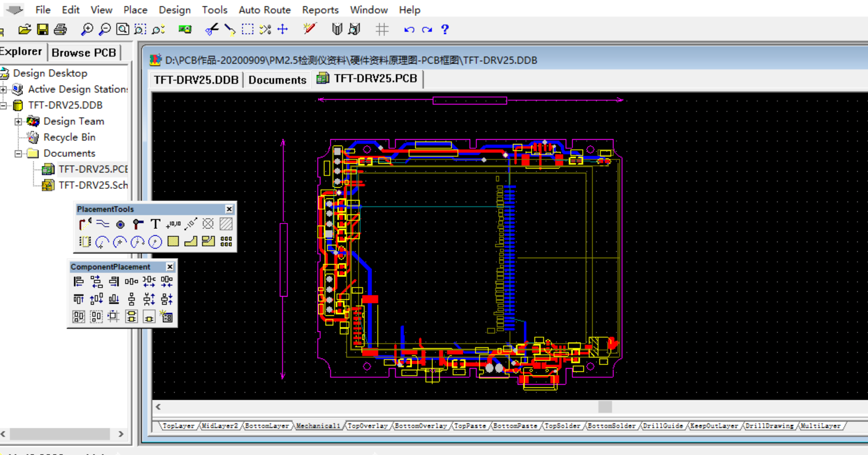868x455 pixels.
Task: Select the place coordinate tool
Action: coord(173,224)
